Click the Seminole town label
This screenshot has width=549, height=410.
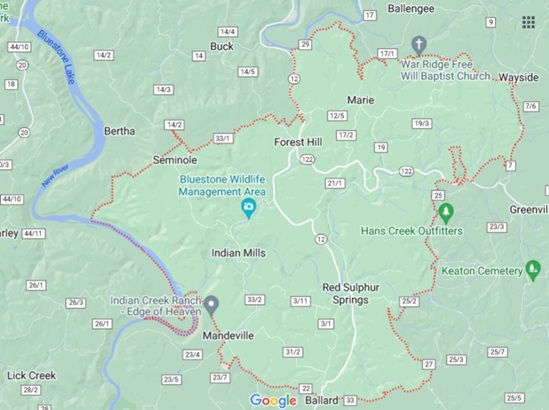tap(175, 160)
